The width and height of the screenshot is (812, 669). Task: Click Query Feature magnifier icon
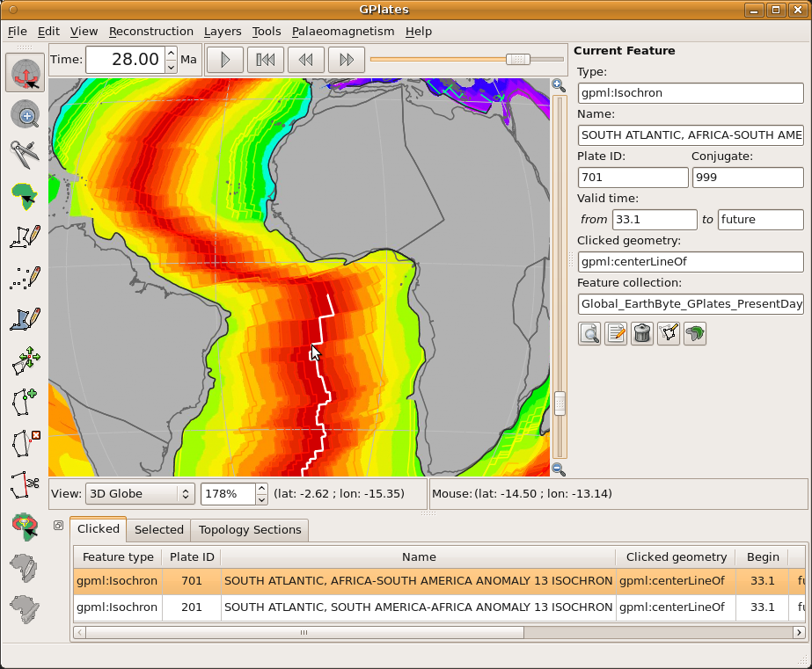pyautogui.click(x=589, y=334)
